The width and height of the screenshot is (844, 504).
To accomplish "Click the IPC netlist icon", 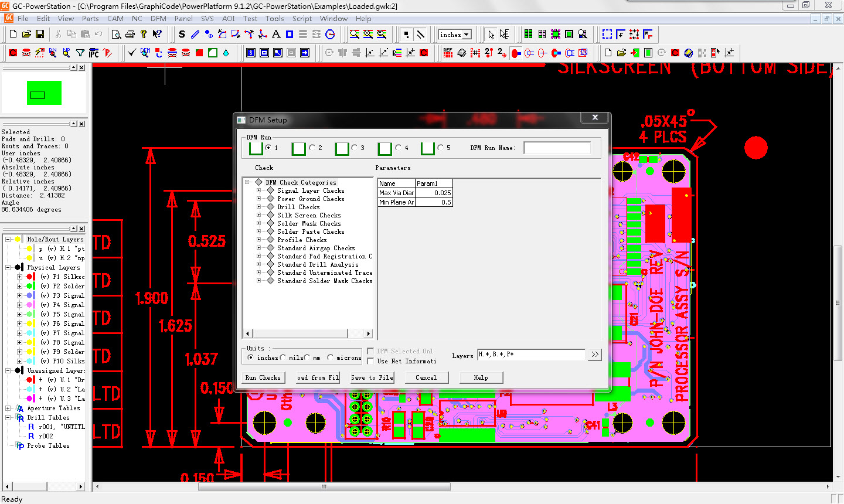I will [94, 53].
